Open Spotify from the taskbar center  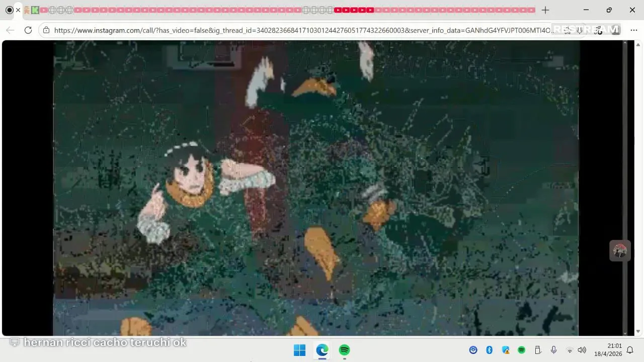344,350
